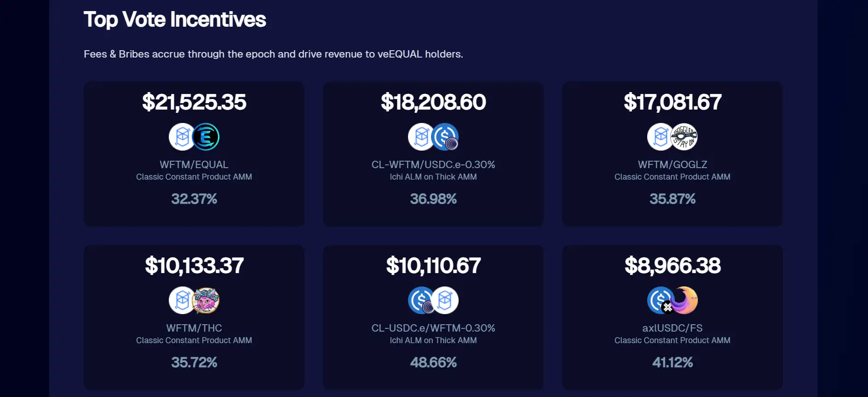
Task: Open the axlUSDC/FS pool name link
Action: [x=672, y=328]
